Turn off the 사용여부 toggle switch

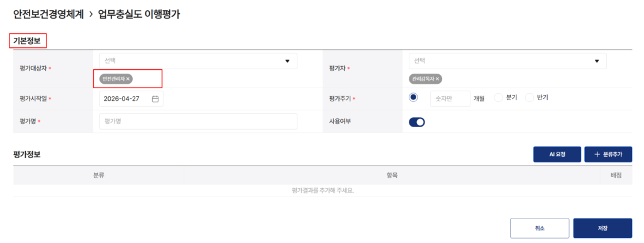pos(416,121)
